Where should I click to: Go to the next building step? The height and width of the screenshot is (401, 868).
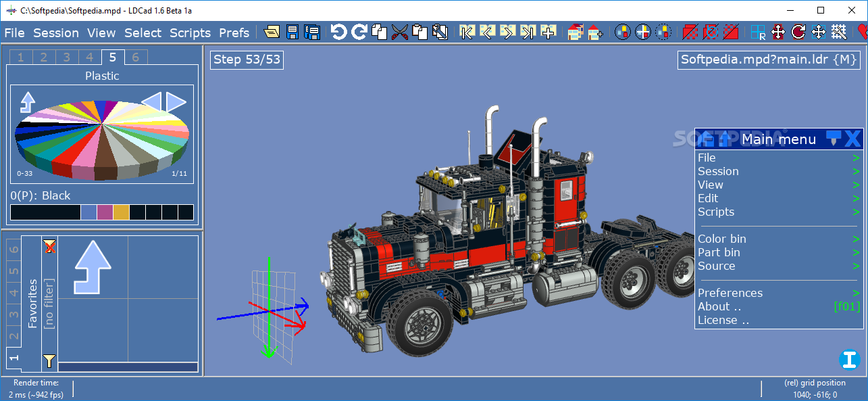(508, 32)
